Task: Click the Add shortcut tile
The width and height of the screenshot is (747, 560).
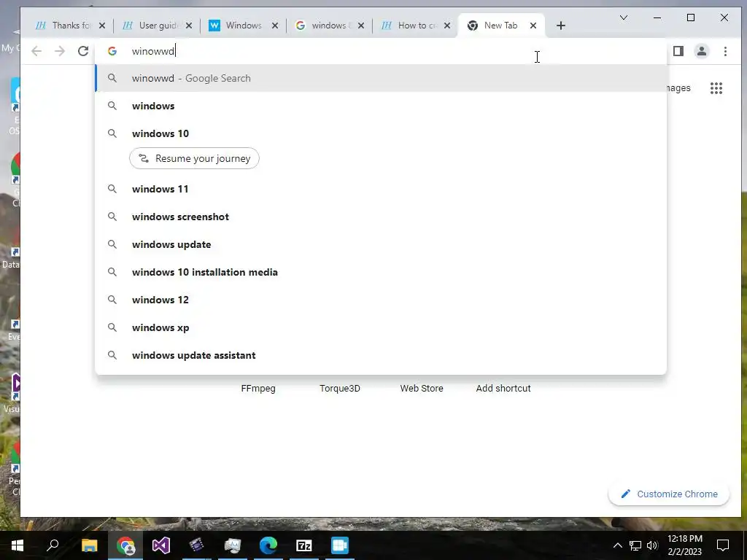Action: click(x=503, y=388)
